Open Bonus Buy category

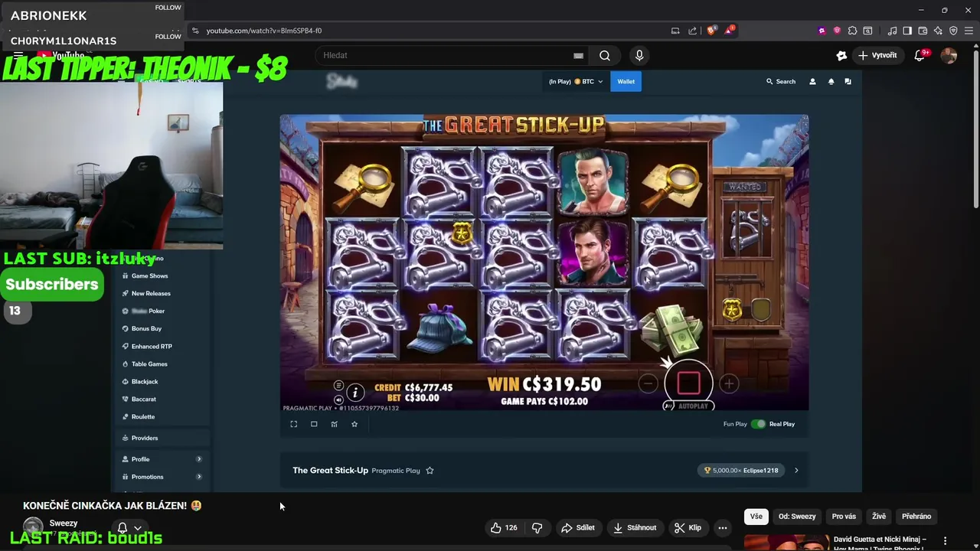(x=146, y=328)
